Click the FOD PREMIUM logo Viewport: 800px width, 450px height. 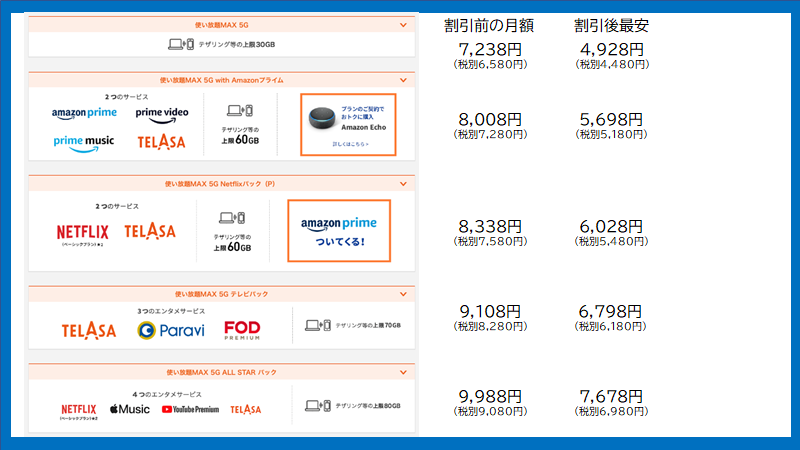(x=242, y=330)
